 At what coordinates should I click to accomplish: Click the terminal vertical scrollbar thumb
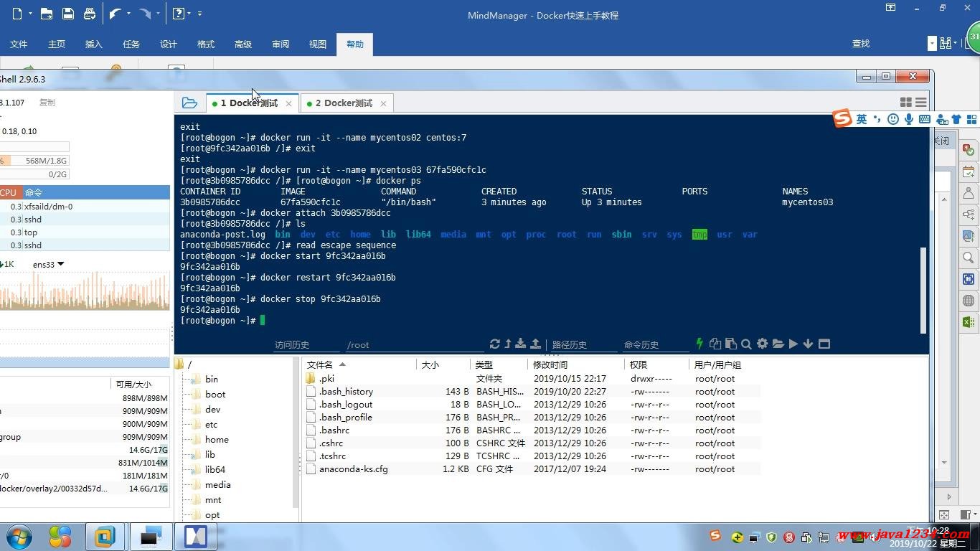click(x=923, y=291)
